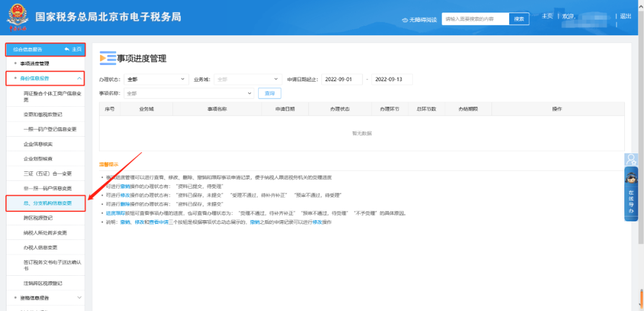
Task: Select 变更扣缴税款登记 menu item
Action: (43, 114)
